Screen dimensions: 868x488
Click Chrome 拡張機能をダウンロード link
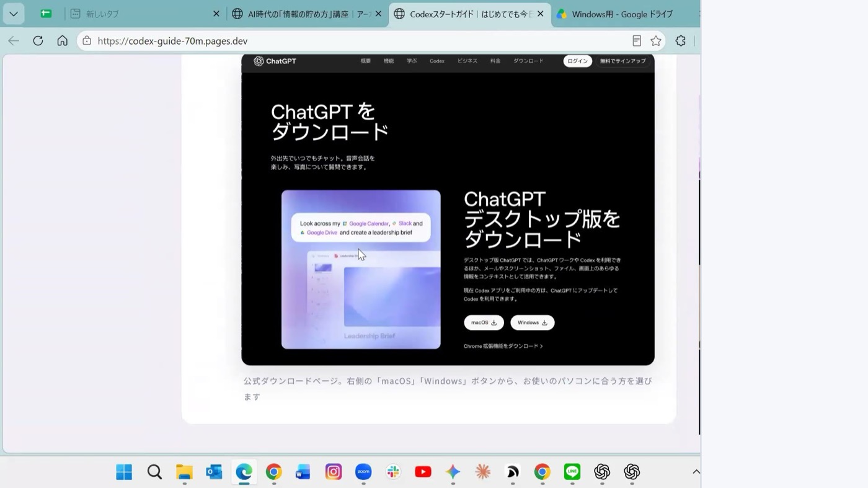pos(503,346)
